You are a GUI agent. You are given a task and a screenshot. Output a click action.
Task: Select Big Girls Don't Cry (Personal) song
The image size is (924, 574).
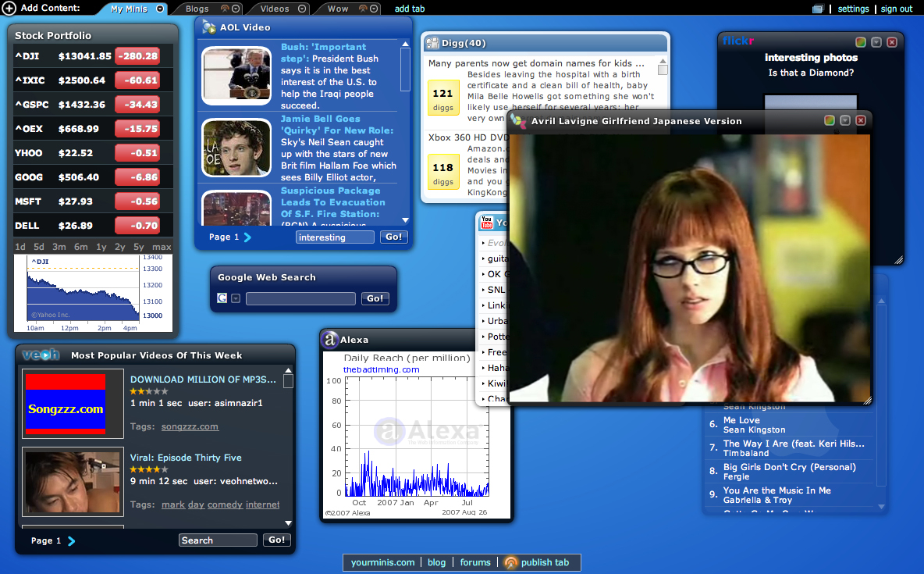coord(790,467)
